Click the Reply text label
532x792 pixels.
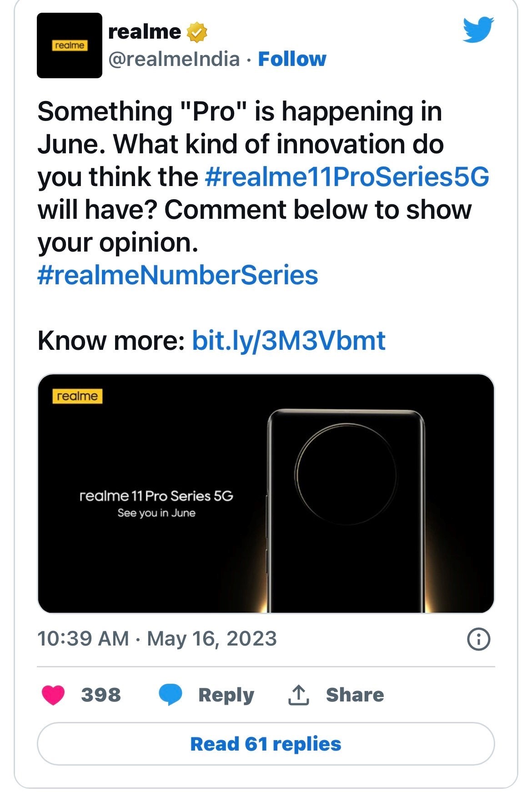[226, 695]
